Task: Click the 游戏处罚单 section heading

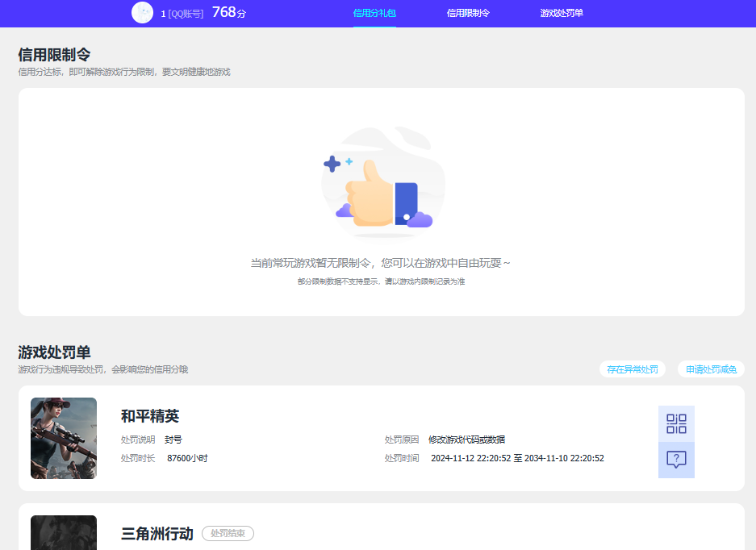Action: [54, 352]
